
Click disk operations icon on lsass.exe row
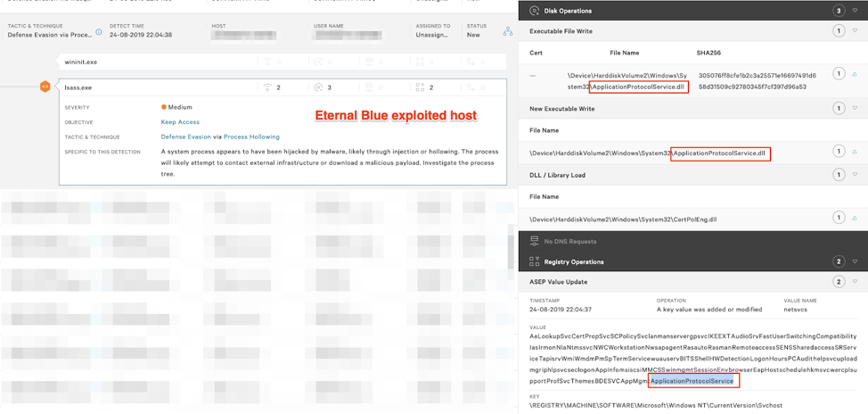[x=318, y=87]
